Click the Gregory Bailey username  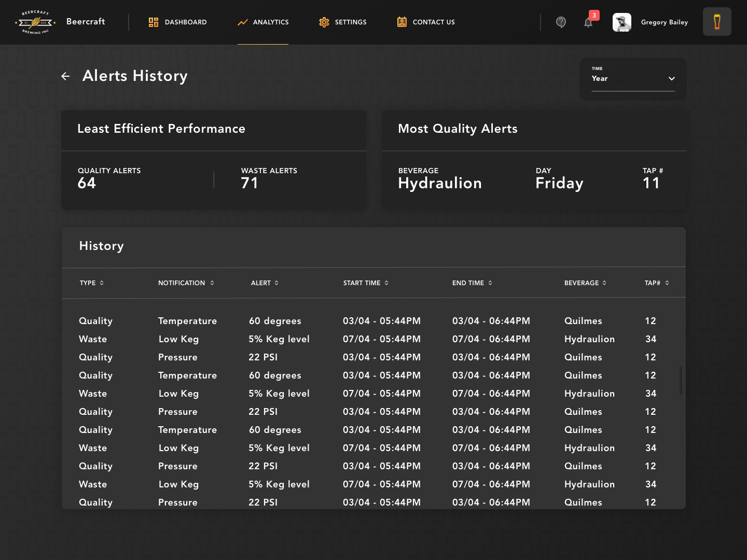click(664, 22)
